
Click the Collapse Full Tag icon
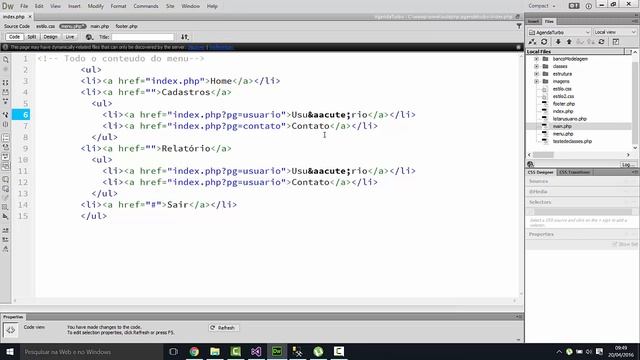(6, 83)
